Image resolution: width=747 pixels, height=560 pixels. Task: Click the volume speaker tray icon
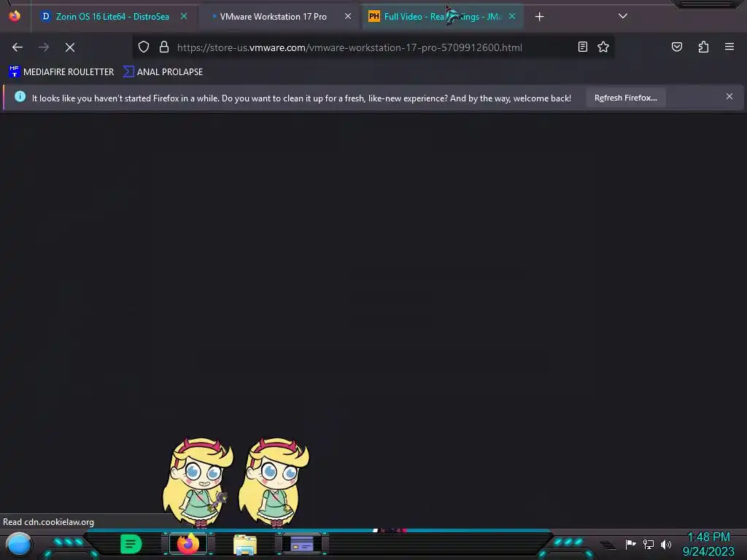pyautogui.click(x=665, y=544)
